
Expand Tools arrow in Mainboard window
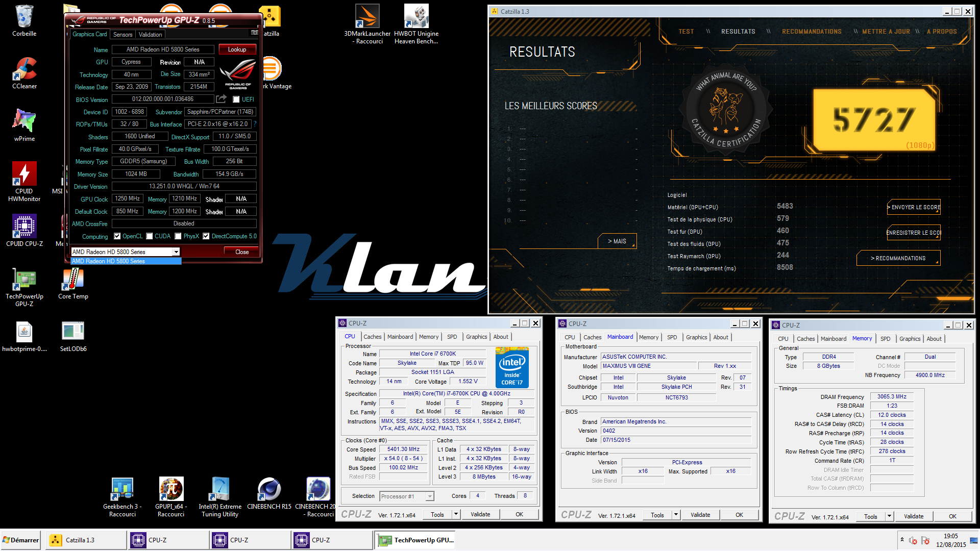[x=676, y=515]
